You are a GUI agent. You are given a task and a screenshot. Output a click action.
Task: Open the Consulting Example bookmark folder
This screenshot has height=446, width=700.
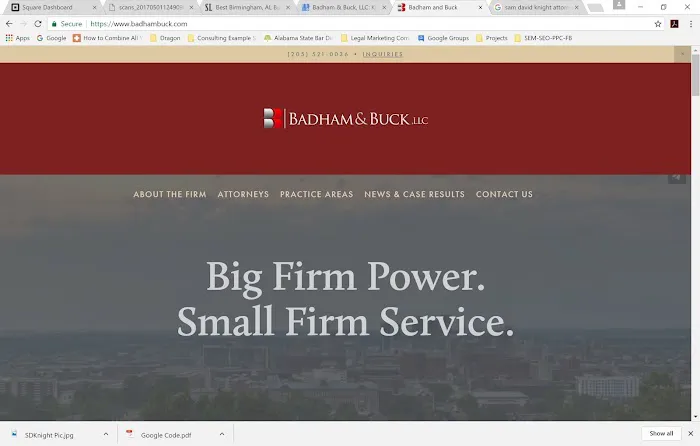(221, 38)
